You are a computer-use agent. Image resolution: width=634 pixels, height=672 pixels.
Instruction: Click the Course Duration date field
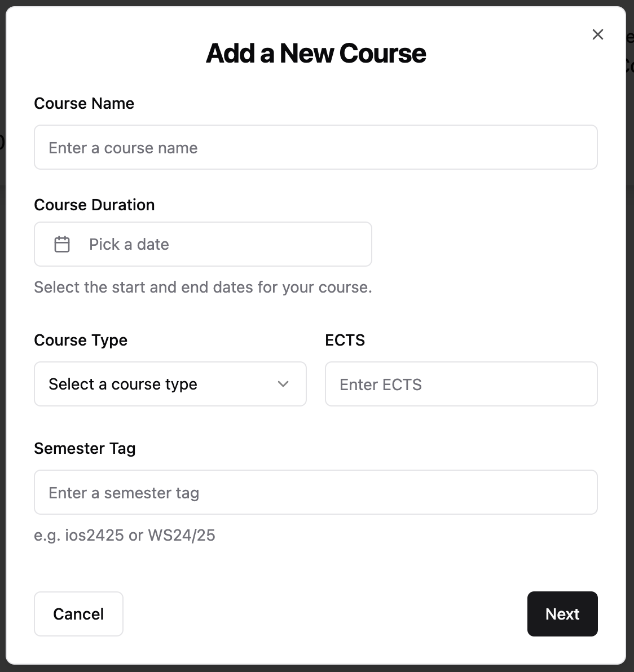pos(202,244)
